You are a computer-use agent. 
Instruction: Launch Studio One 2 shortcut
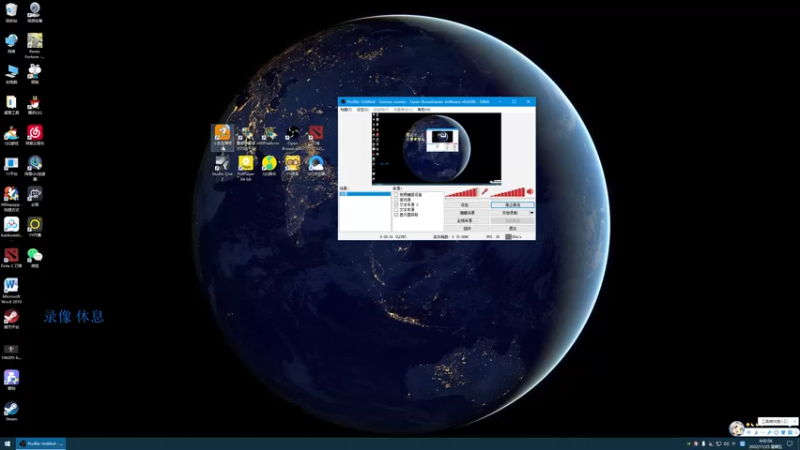[x=222, y=168]
